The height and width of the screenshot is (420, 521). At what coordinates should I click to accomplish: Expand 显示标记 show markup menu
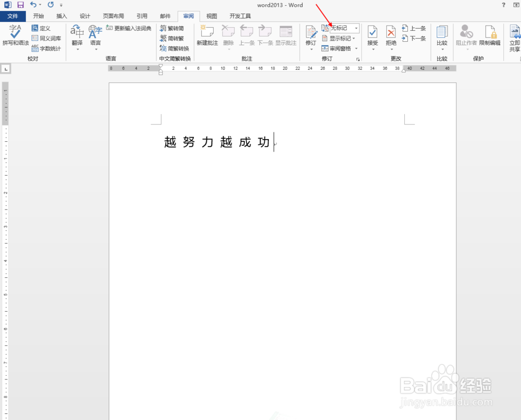coord(339,38)
